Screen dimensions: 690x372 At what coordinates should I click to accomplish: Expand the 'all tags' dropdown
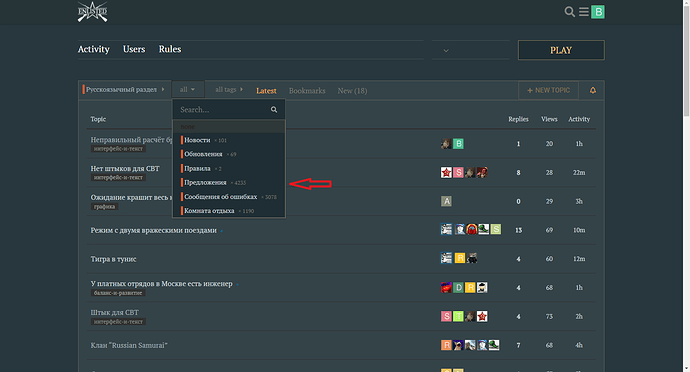229,89
